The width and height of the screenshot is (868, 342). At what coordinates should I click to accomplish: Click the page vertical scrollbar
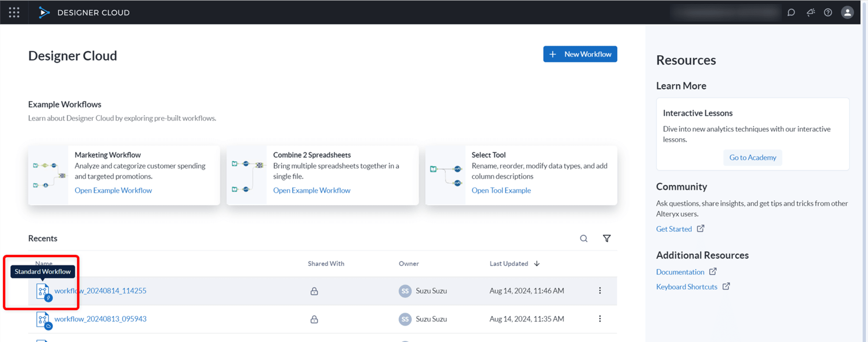864,171
